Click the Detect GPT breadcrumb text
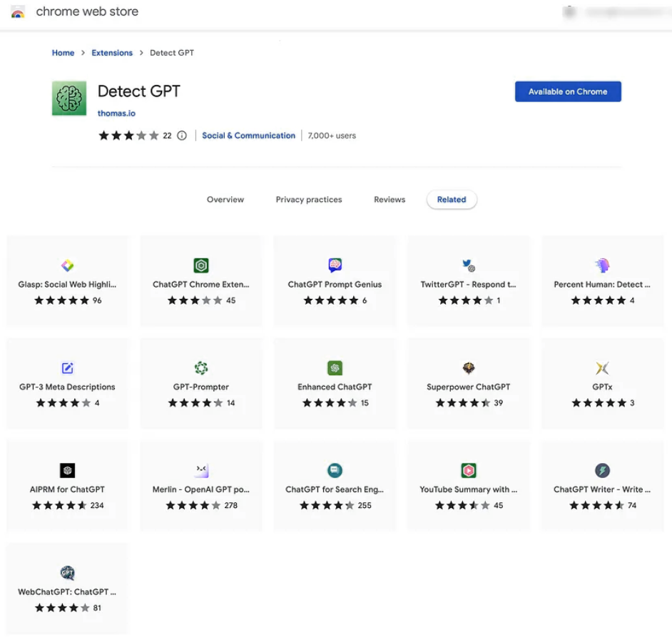Viewport: 672px width, 640px height. click(x=172, y=53)
